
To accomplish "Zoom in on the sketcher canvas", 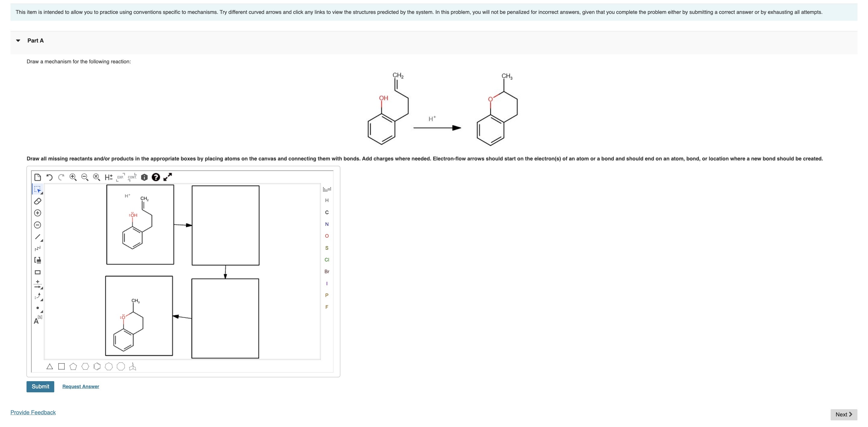I will click(x=73, y=177).
